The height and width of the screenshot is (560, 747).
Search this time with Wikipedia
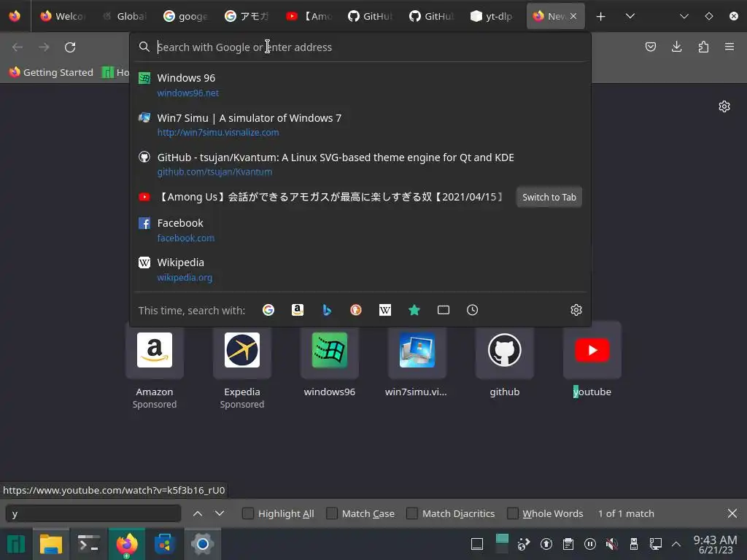(385, 310)
